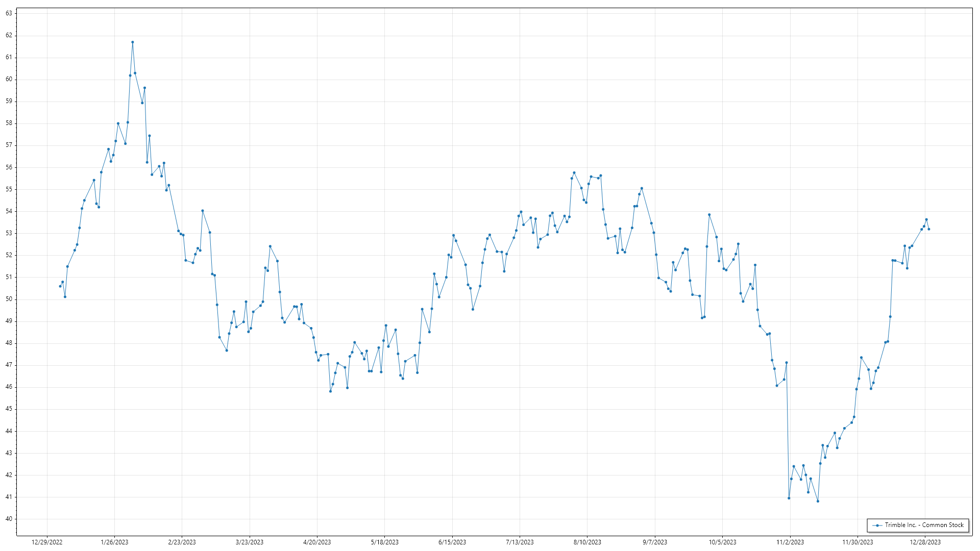Image resolution: width=980 pixels, height=551 pixels.
Task: Select the 3/23/2023 x-axis date label
Action: [250, 542]
